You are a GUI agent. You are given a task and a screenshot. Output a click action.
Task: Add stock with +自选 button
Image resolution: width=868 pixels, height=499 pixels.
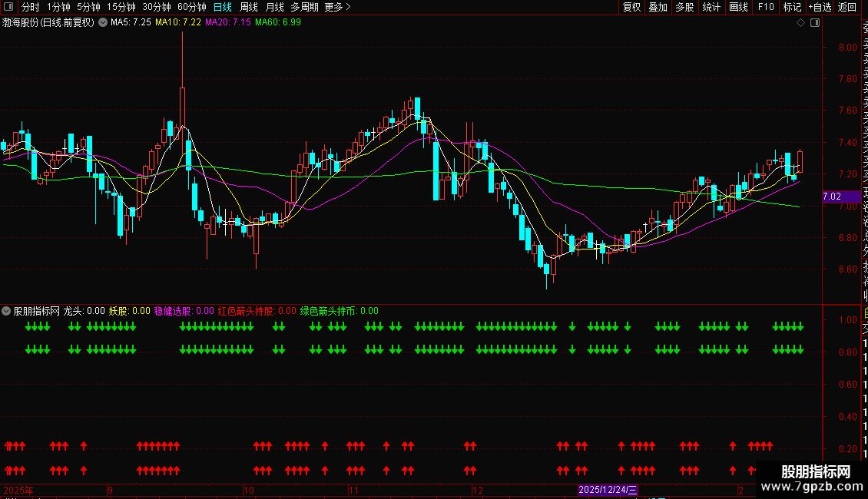tap(820, 7)
